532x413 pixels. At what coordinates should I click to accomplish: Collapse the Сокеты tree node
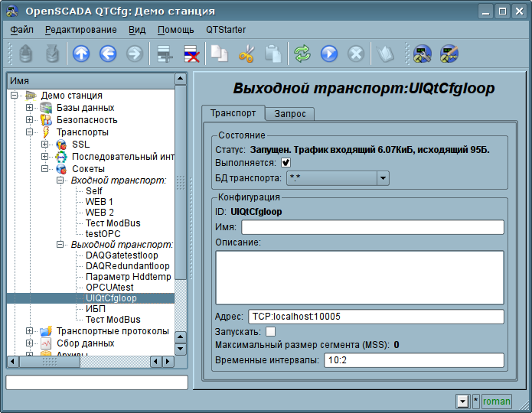pyautogui.click(x=45, y=168)
